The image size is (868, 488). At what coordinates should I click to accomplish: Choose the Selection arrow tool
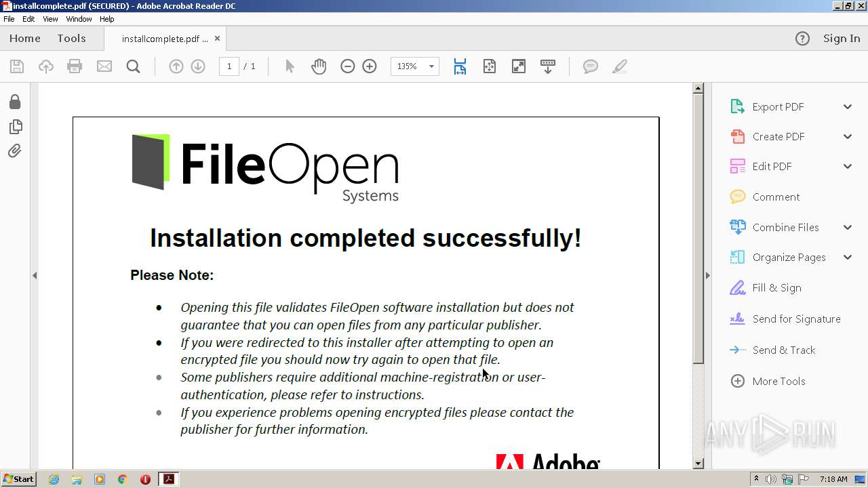290,66
